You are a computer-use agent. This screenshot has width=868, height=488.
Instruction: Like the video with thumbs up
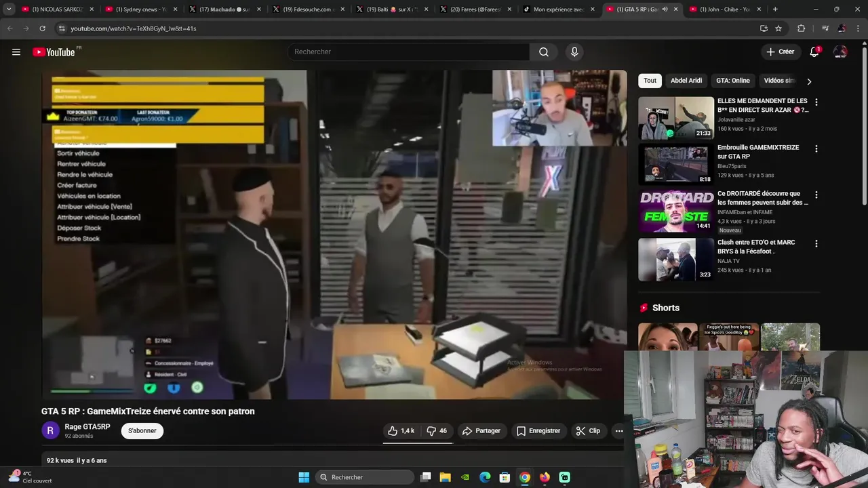400,431
